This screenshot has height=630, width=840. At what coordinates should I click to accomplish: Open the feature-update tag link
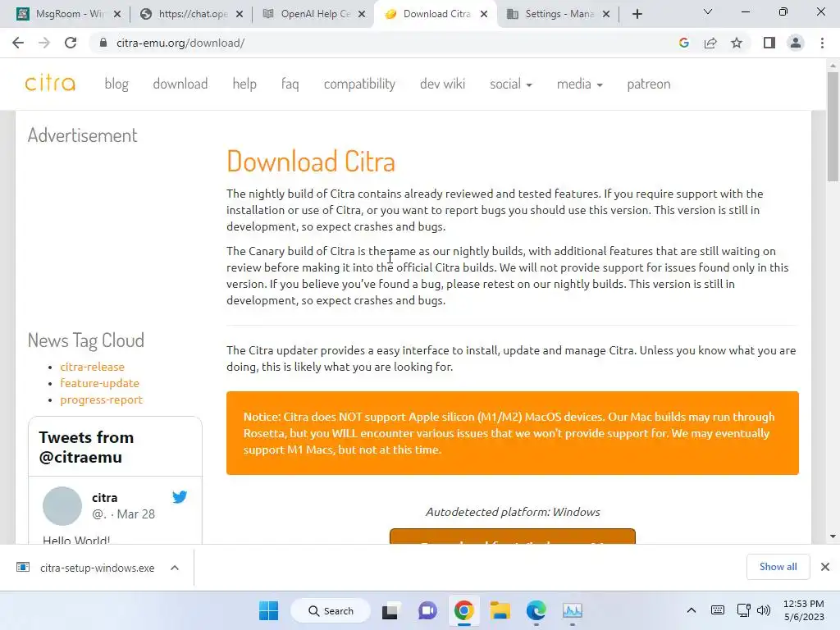tap(99, 383)
